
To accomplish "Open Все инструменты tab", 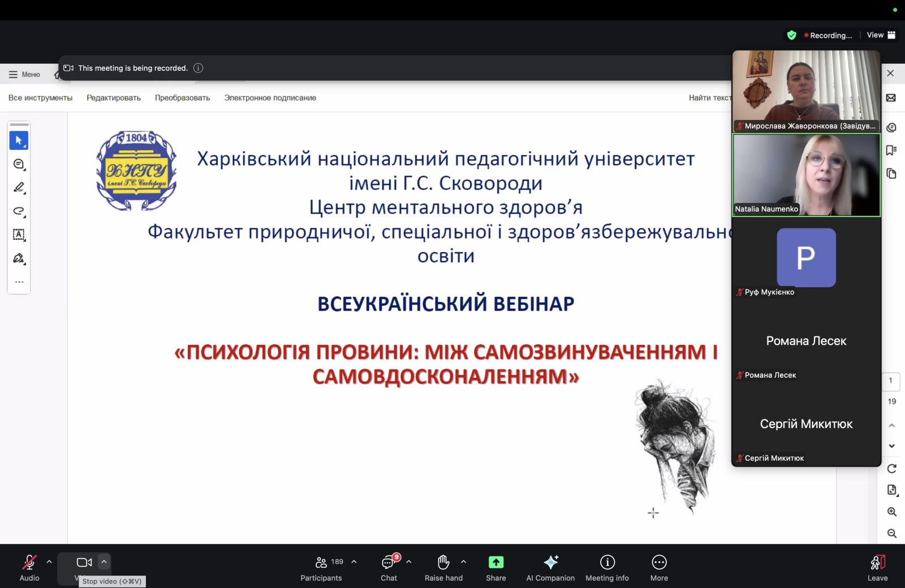I will tap(41, 98).
